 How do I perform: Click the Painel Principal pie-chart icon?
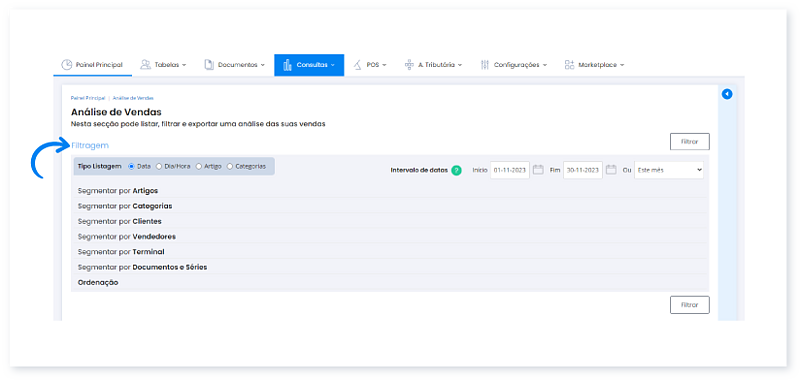[x=66, y=65]
